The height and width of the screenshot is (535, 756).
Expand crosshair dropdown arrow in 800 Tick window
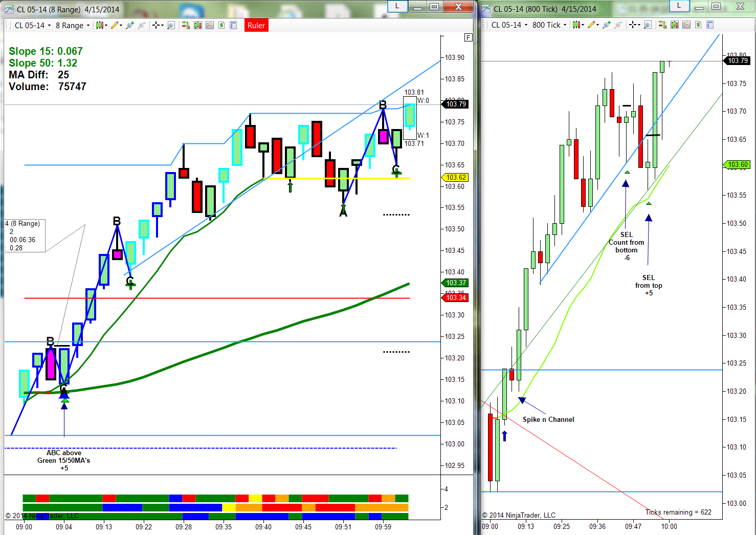(x=639, y=25)
